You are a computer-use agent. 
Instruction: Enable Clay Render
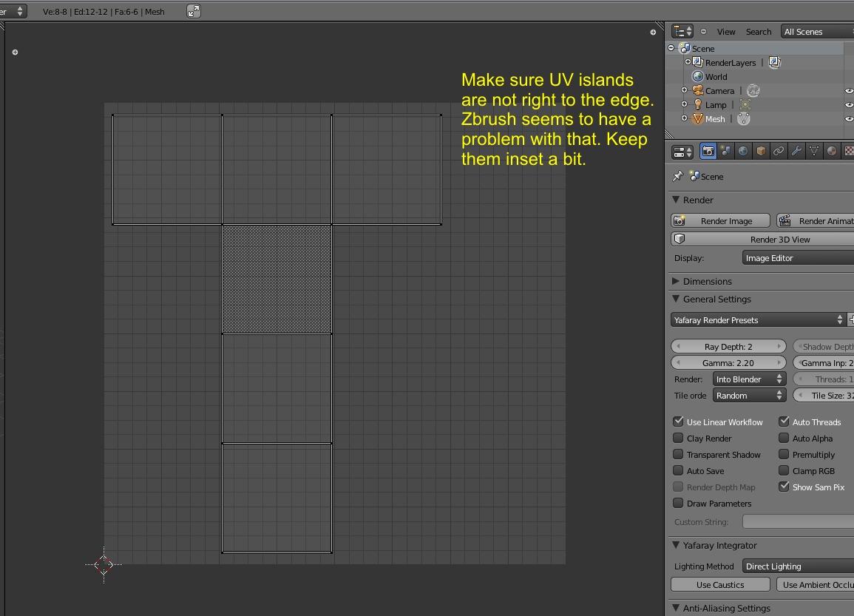pyautogui.click(x=678, y=438)
